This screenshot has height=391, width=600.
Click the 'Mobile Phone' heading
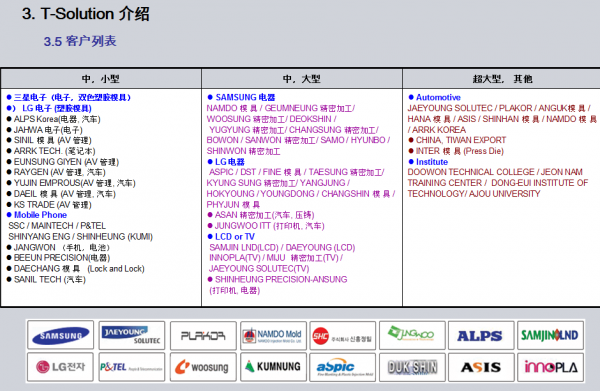tap(37, 215)
